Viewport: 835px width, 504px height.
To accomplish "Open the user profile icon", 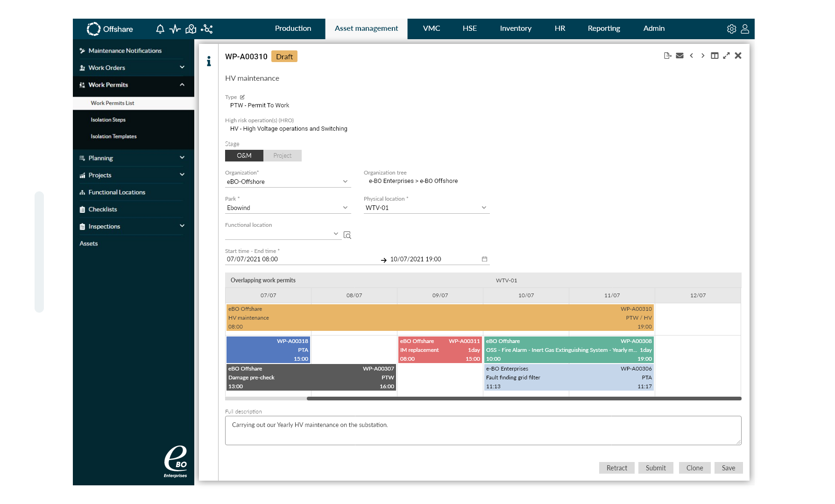I will pyautogui.click(x=745, y=29).
